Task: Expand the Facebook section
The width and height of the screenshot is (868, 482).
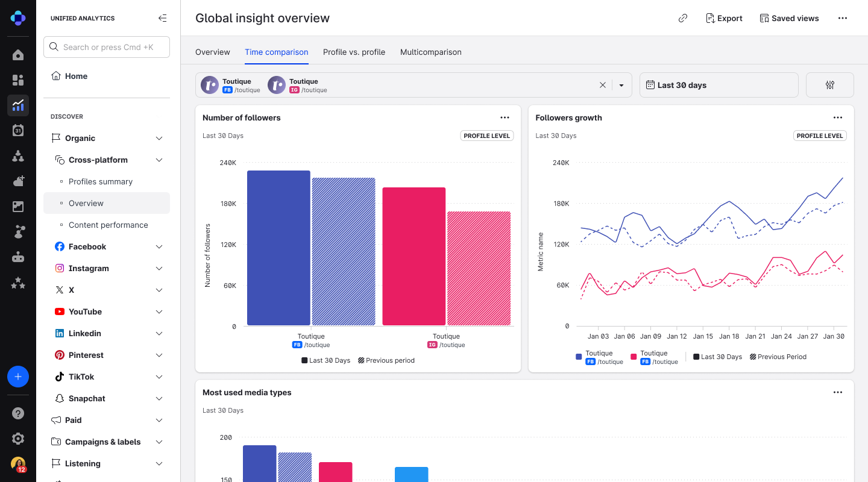Action: pos(159,246)
